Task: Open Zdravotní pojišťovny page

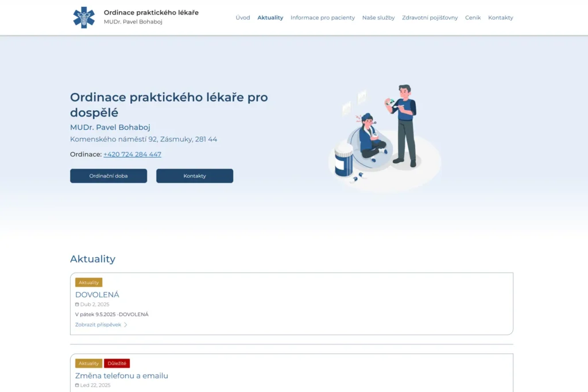Action: pyautogui.click(x=430, y=18)
